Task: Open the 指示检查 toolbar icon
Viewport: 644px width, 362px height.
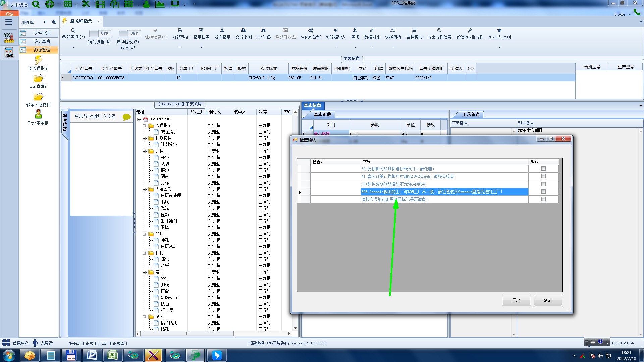Action: 201,31
